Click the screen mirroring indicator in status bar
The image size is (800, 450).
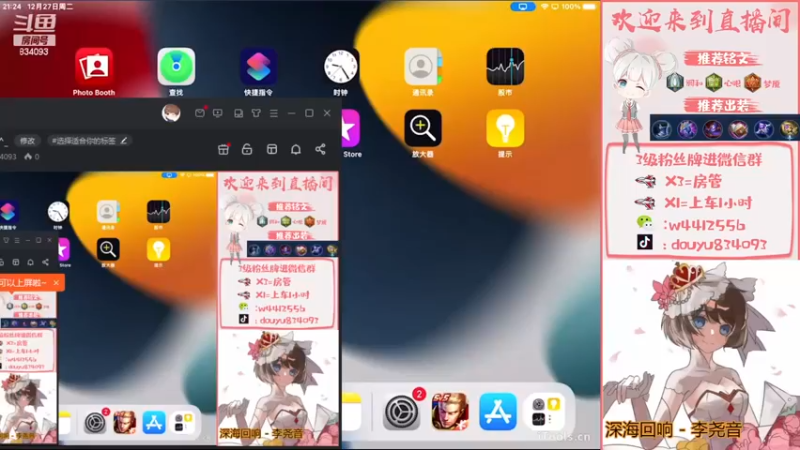pyautogui.click(x=523, y=7)
